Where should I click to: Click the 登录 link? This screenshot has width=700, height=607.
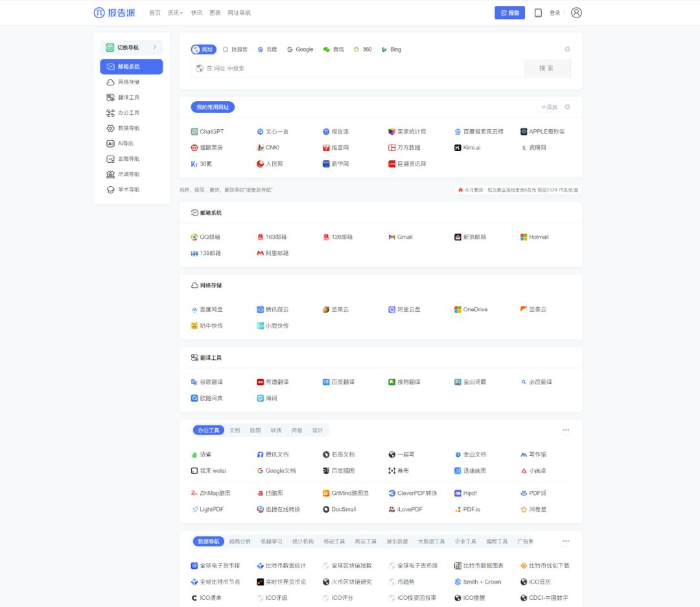click(555, 13)
